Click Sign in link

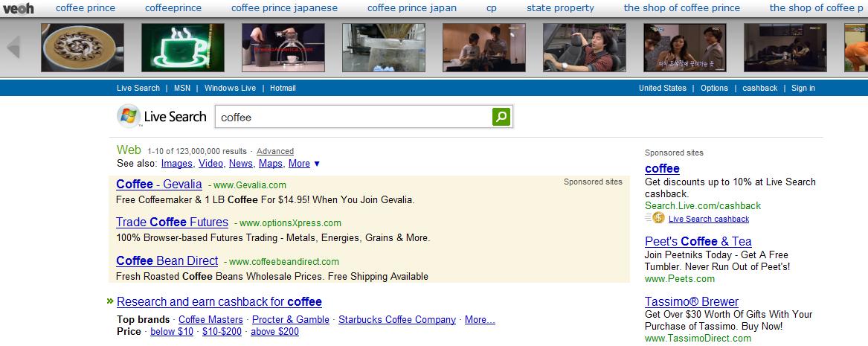803,88
